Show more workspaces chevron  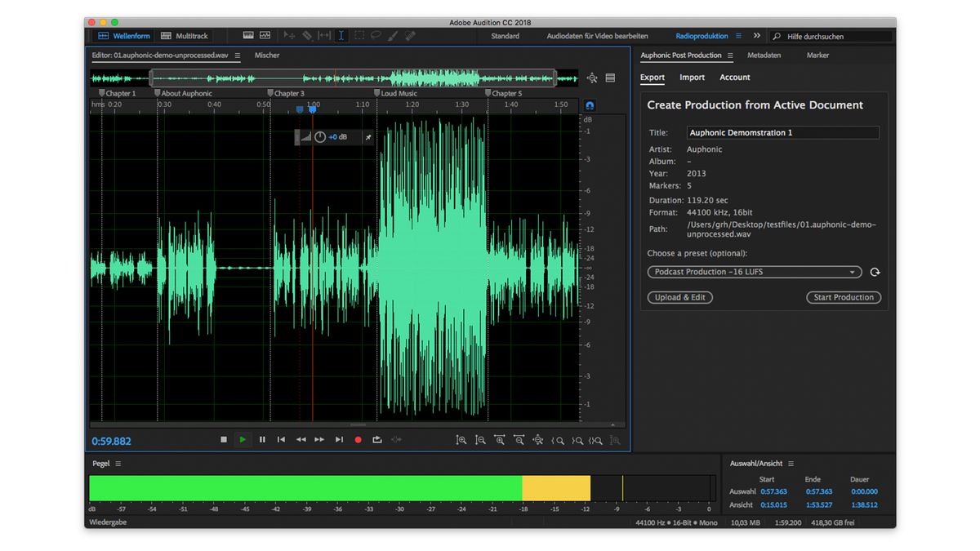[x=757, y=36]
